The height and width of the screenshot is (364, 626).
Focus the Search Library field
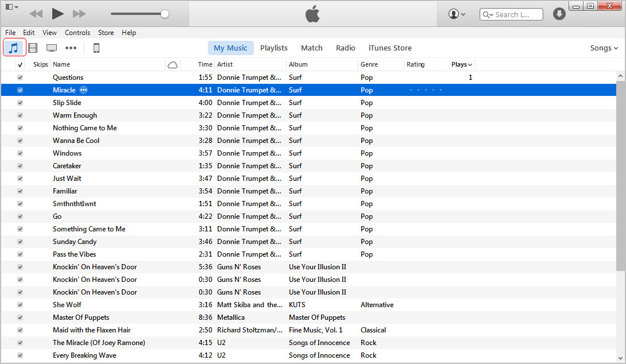tap(511, 14)
